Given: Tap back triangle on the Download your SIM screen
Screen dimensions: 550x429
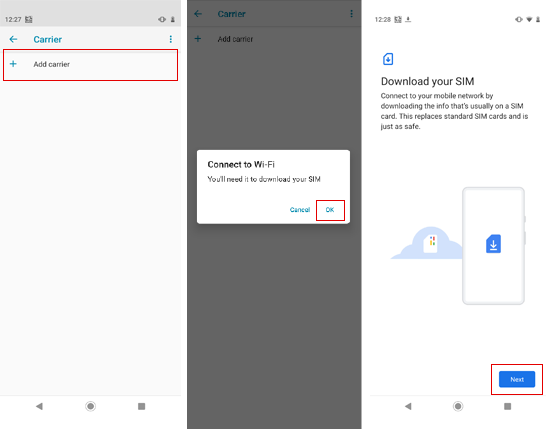Looking at the screenshot, I should 408,406.
